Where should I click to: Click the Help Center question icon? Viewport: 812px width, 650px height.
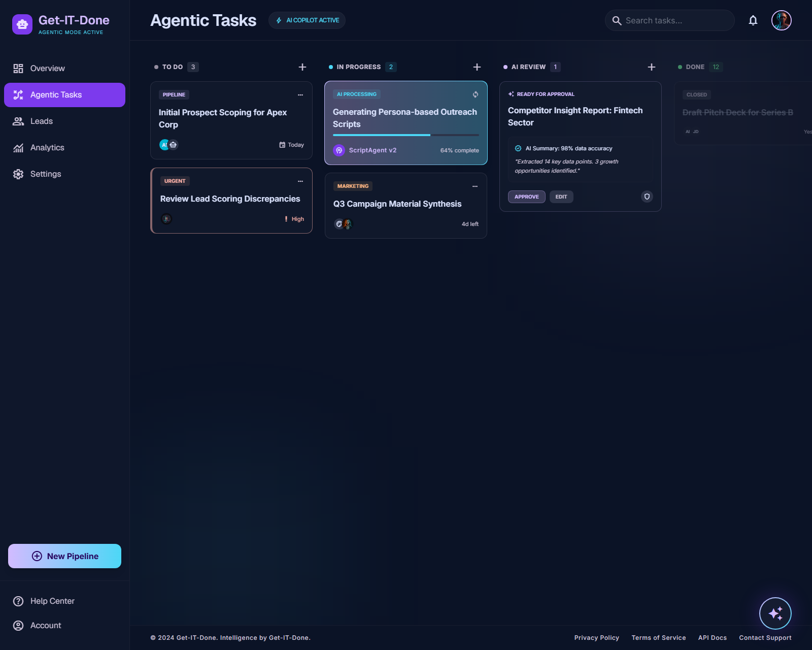pos(18,601)
